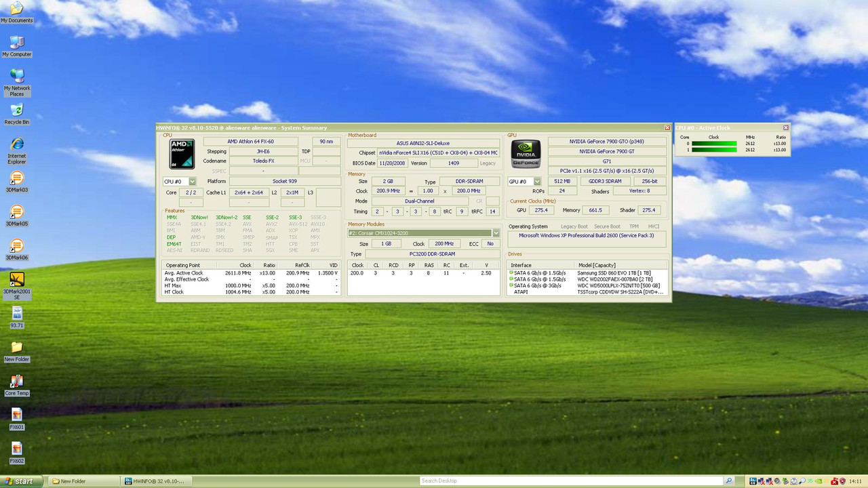Open My Documents desktop icon
Viewport: 868px width, 488px height.
pyautogui.click(x=16, y=12)
